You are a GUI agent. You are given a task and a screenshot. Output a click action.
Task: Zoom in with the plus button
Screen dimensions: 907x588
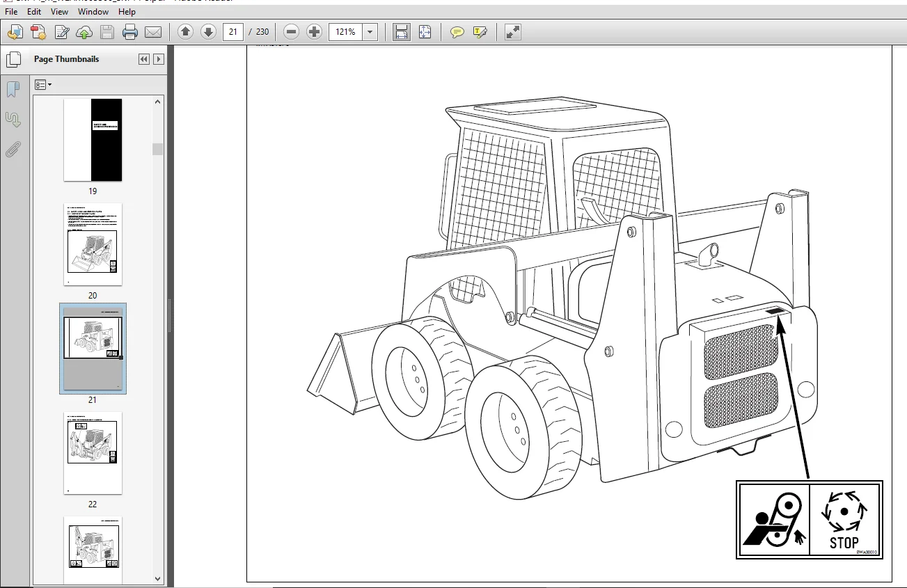click(x=315, y=32)
